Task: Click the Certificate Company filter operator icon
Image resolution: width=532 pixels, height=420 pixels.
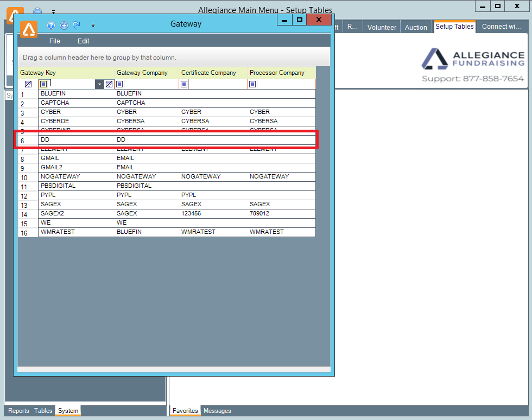Action: point(184,84)
